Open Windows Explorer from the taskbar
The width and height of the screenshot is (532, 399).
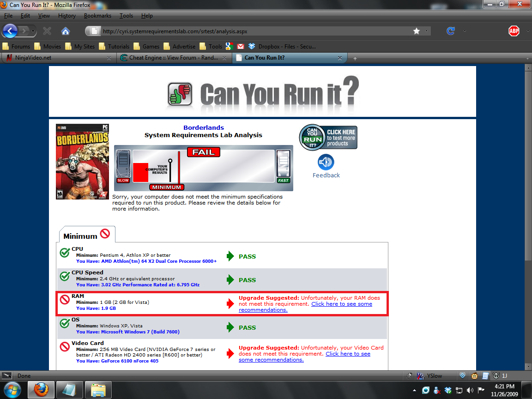(98, 390)
